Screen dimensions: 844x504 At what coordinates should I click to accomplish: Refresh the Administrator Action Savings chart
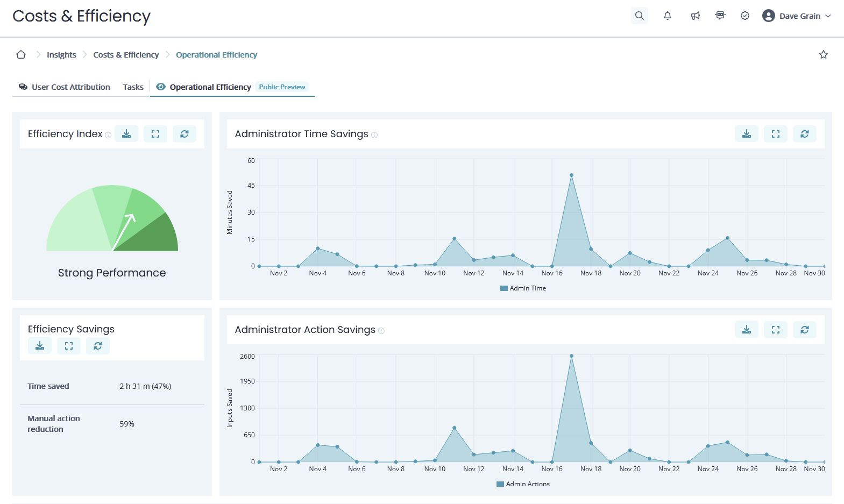(804, 330)
